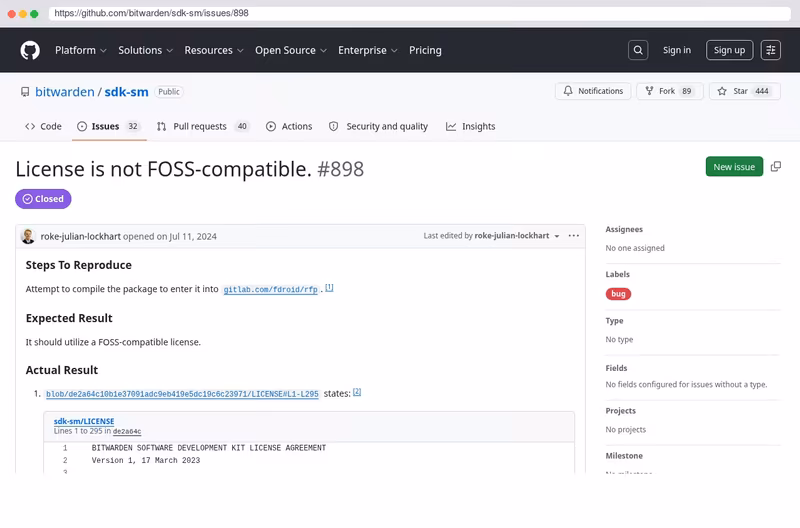
Task: Click the macOS yellow minimize dot
Action: point(23,14)
